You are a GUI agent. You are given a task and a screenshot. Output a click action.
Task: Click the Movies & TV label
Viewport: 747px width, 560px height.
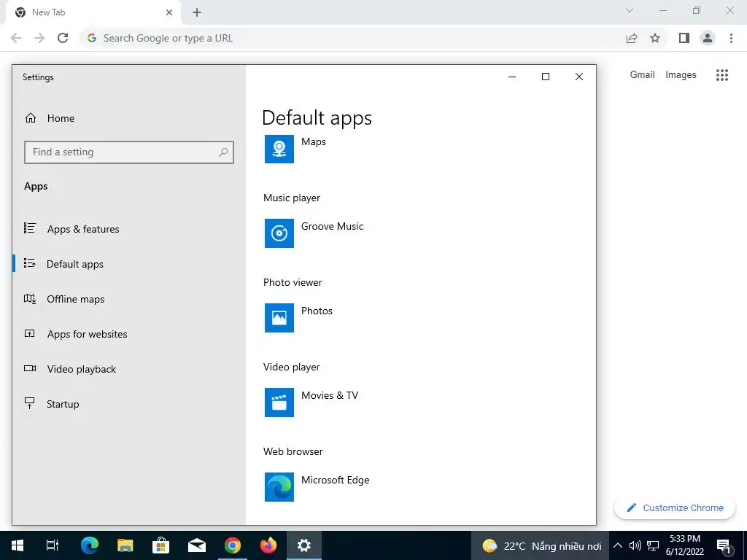click(329, 395)
